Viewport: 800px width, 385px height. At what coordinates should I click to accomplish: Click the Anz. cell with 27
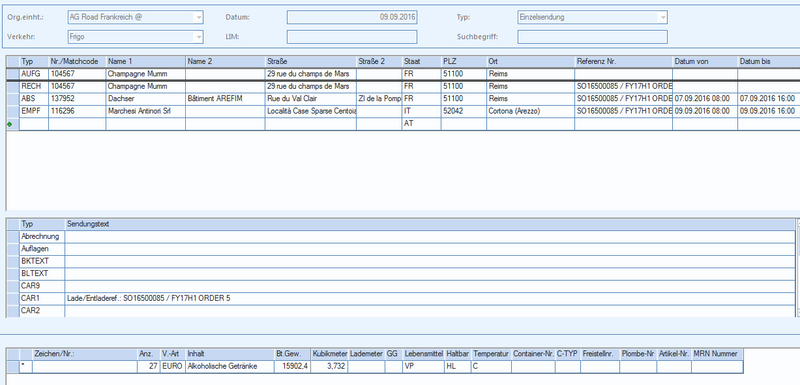tap(148, 366)
